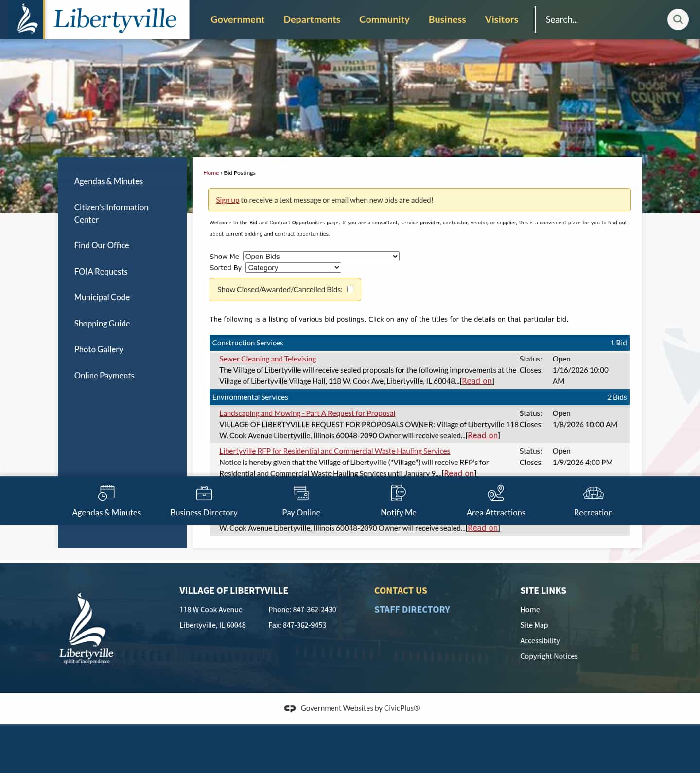Select Online Payments in the sidebar
Viewport: 700px width, 773px height.
point(104,376)
